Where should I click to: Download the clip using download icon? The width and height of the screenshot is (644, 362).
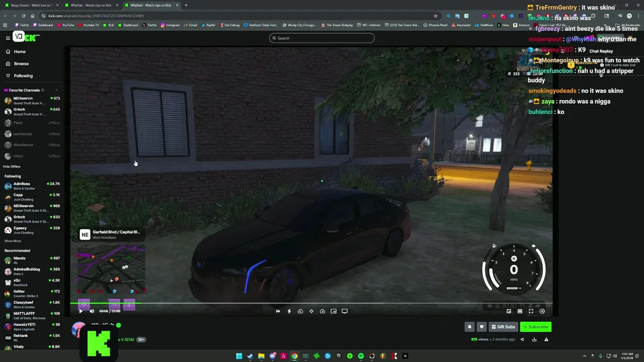(534, 339)
